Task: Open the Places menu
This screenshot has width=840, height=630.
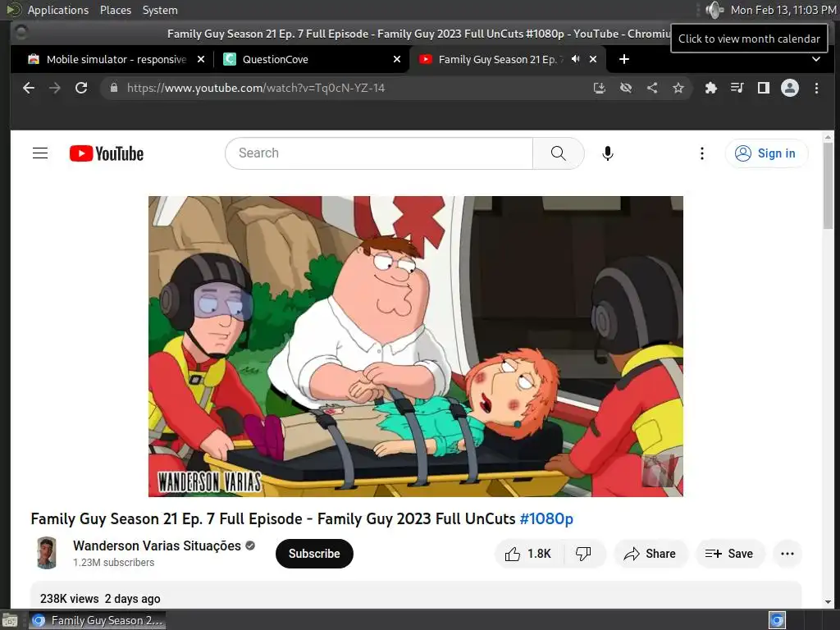Action: coord(115,10)
